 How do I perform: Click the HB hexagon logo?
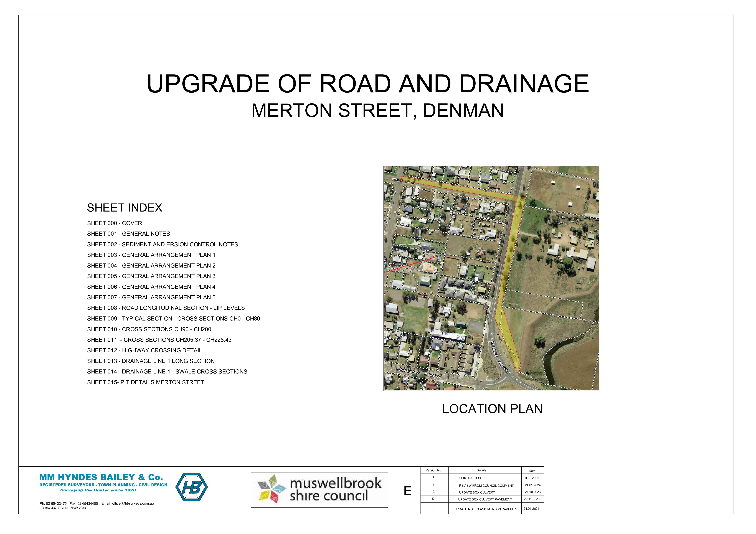191,487
